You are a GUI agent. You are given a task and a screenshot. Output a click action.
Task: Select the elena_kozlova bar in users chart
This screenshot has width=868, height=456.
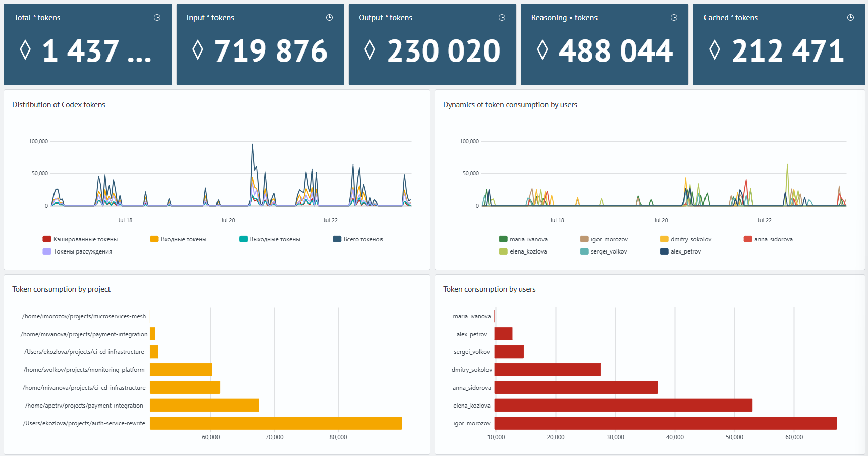coord(623,406)
